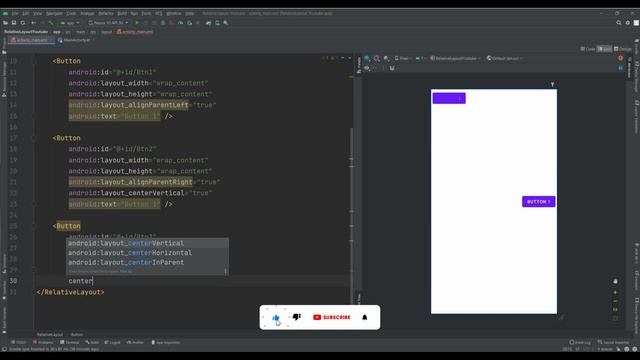
Task: Switch editor to Design view mode
Action: click(623, 49)
